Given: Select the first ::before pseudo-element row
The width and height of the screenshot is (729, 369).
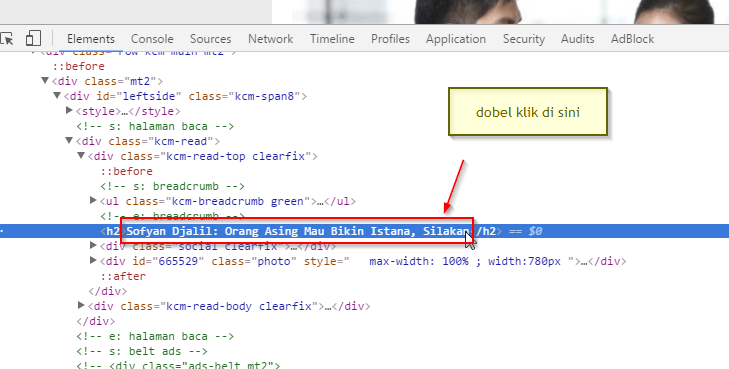Looking at the screenshot, I should click(x=79, y=66).
